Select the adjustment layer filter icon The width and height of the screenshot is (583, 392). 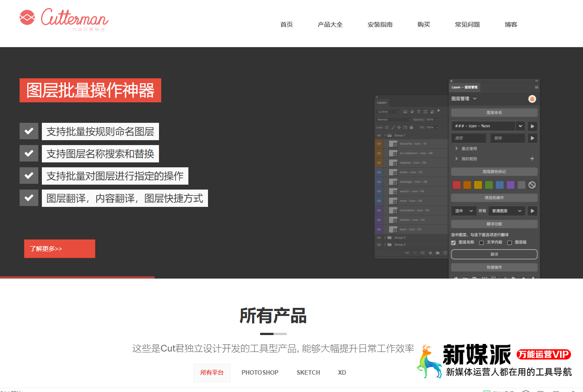412,112
